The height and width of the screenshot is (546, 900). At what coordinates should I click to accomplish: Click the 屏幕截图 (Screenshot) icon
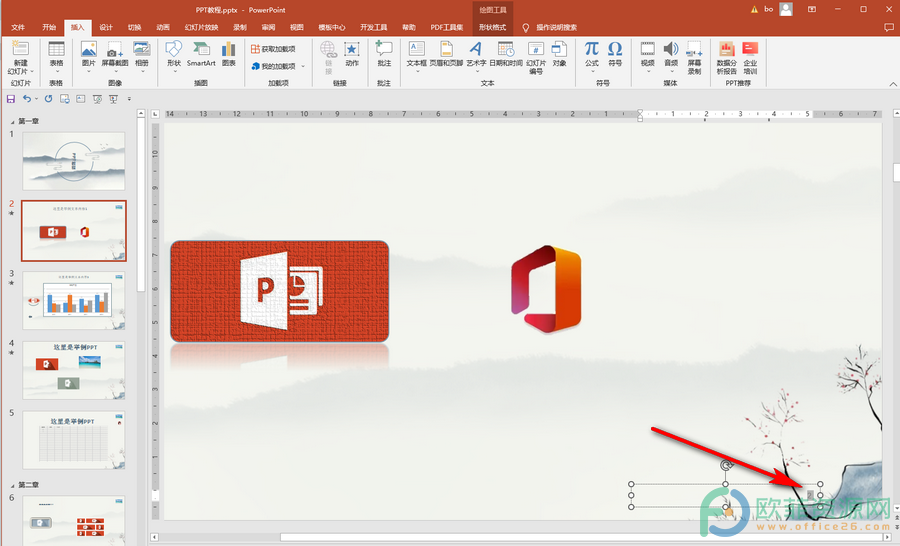click(115, 49)
